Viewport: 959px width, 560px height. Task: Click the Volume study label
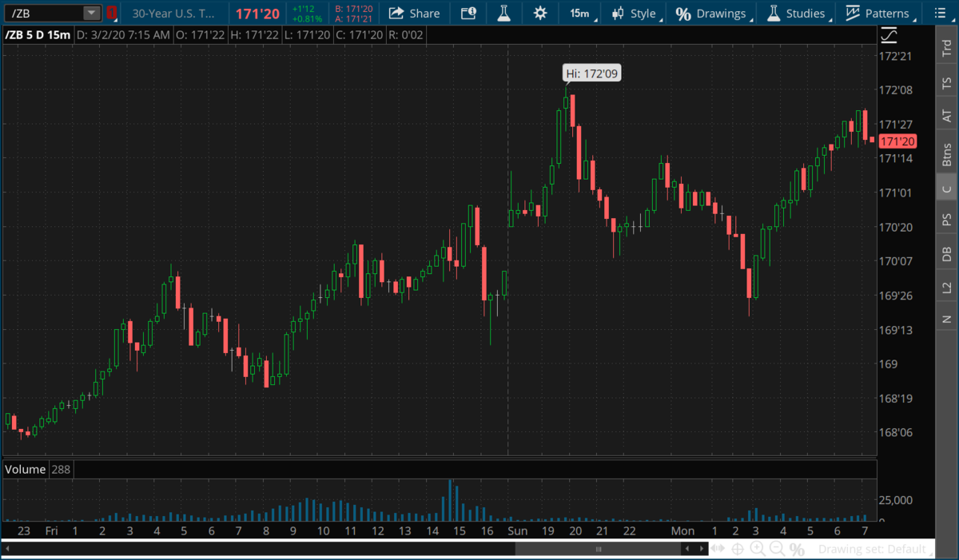pyautogui.click(x=25, y=469)
